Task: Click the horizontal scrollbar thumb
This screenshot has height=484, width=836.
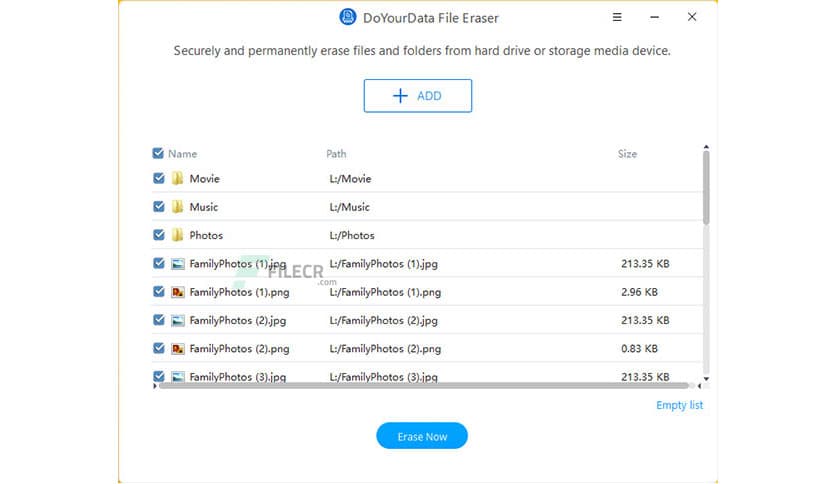Action: [423, 385]
